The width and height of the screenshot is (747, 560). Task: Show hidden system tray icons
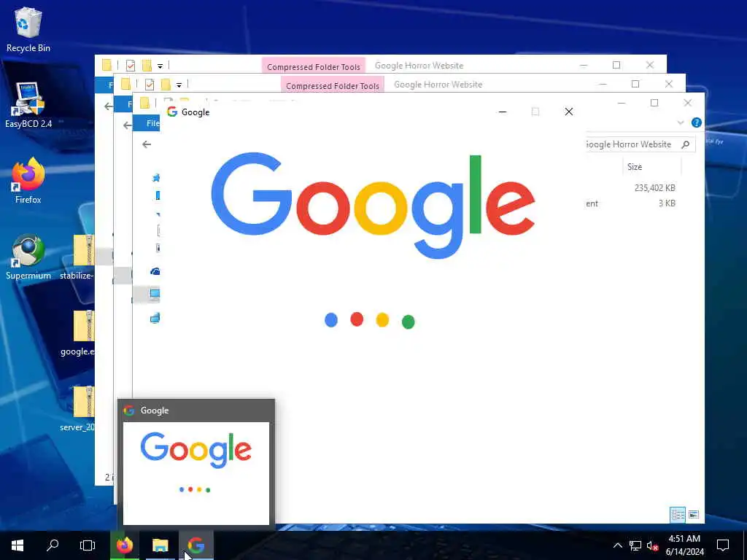(617, 545)
